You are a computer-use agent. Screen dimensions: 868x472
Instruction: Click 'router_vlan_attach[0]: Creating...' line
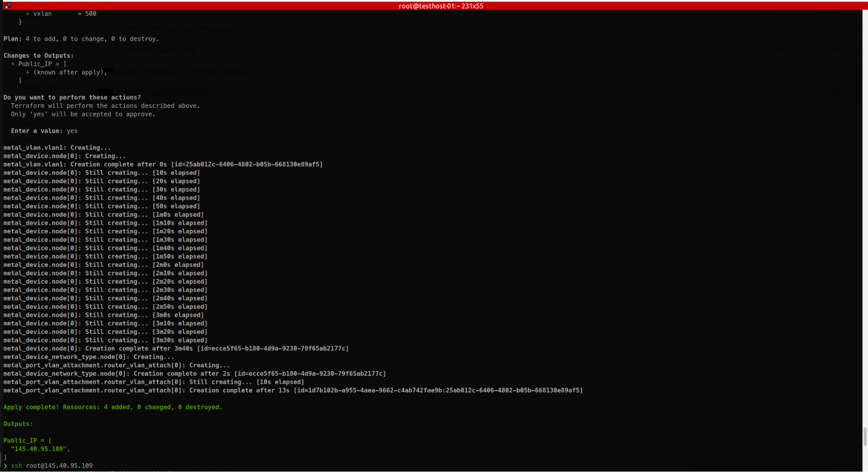coord(116,365)
